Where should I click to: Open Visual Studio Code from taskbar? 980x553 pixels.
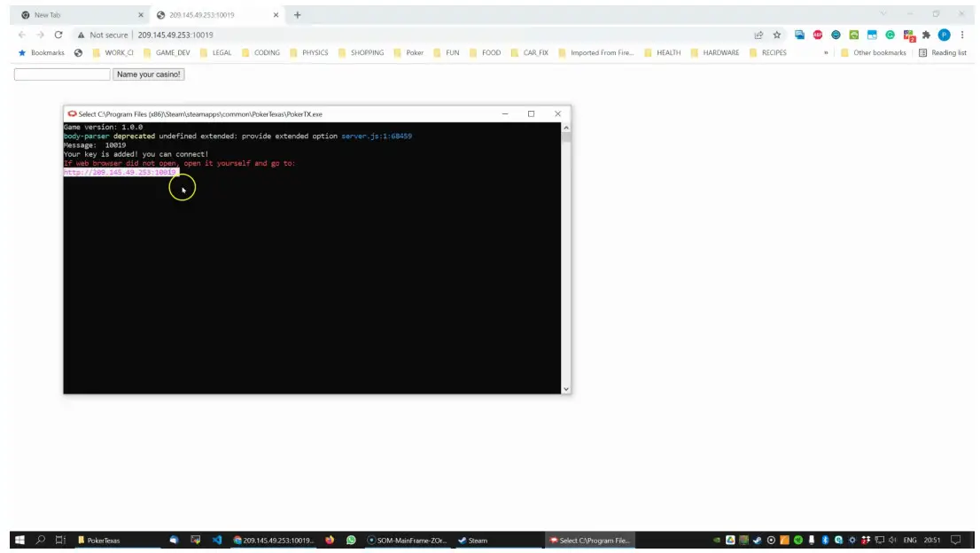pyautogui.click(x=217, y=540)
